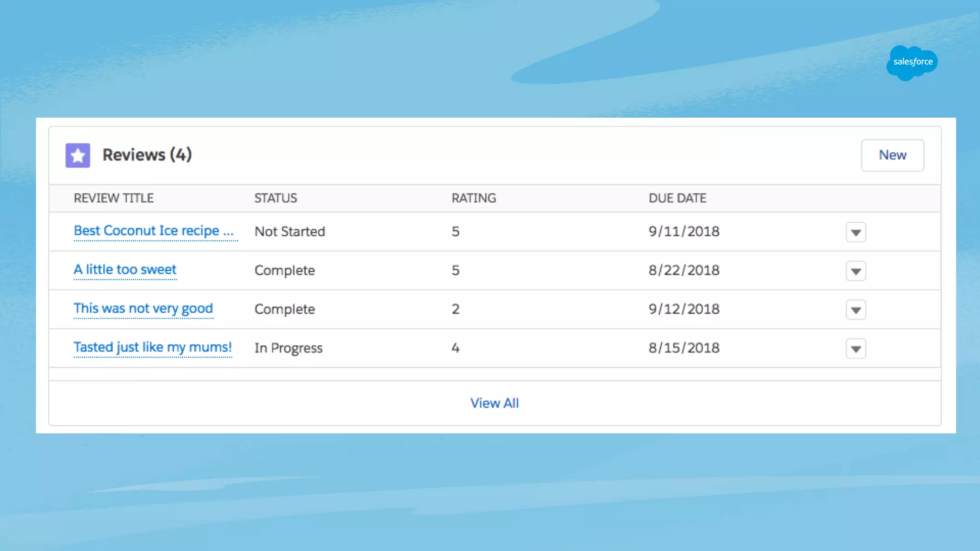Select the In Progress status cell
The image size is (980, 551).
coord(288,348)
